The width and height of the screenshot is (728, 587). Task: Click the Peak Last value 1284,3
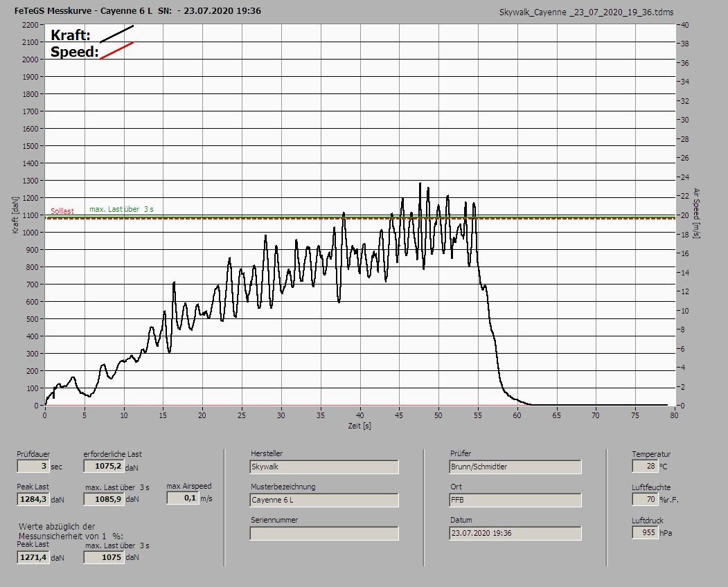33,499
